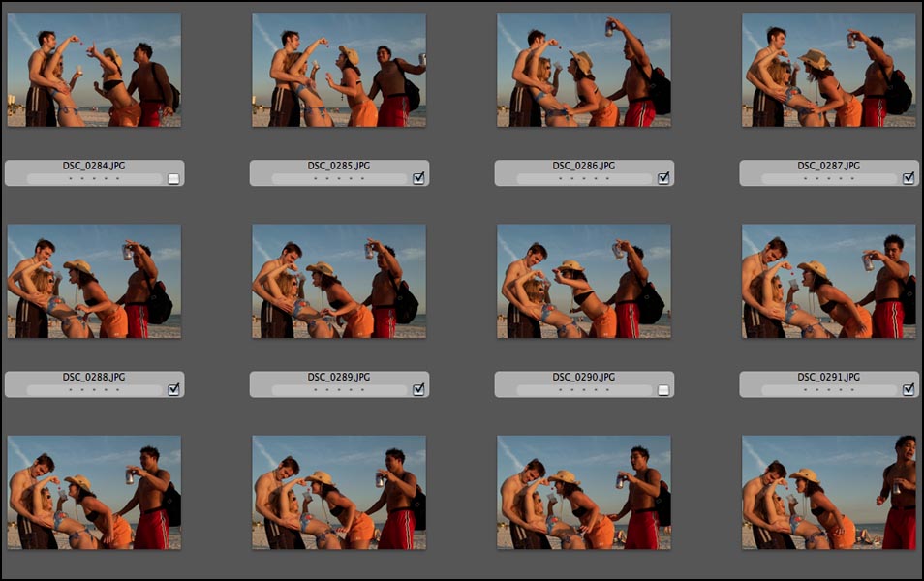Uncheck the DSC_0287.JPG checkbox

[909, 178]
